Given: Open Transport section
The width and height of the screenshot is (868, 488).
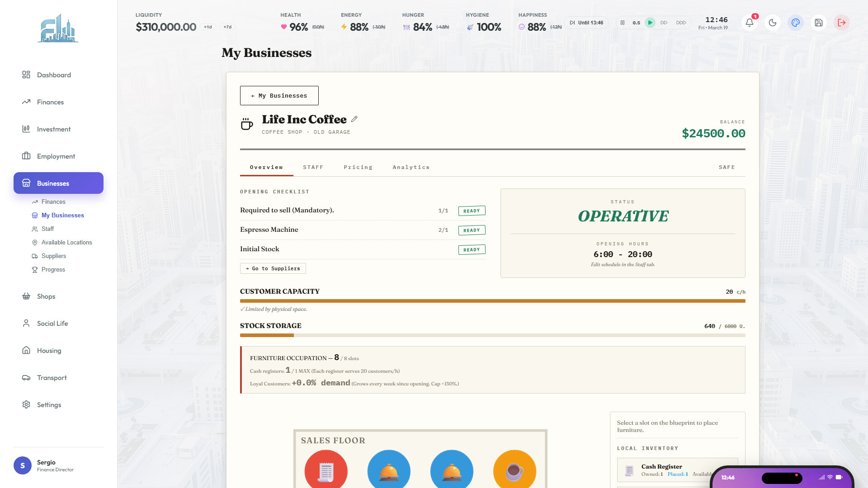Looking at the screenshot, I should (58, 377).
